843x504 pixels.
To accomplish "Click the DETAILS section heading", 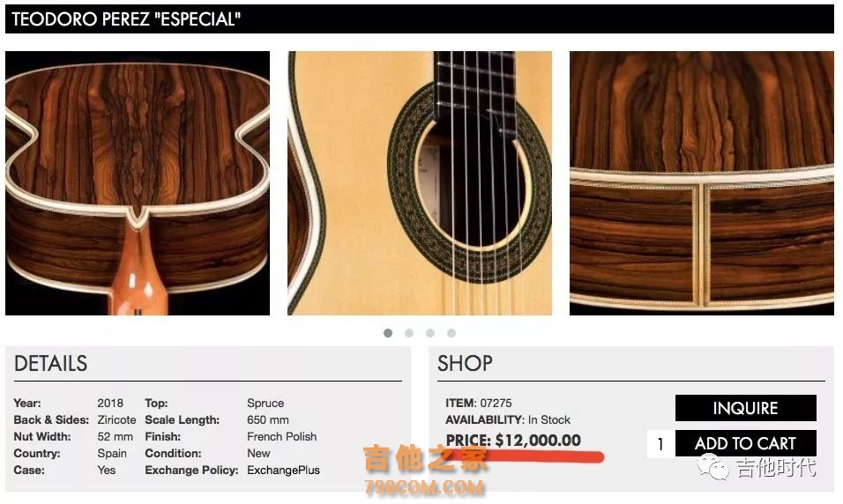I will click(x=50, y=364).
